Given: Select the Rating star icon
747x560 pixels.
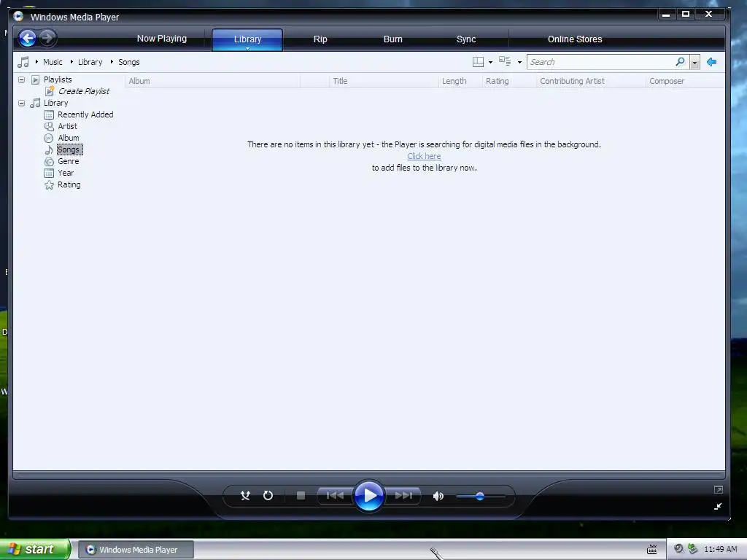Looking at the screenshot, I should (x=49, y=184).
